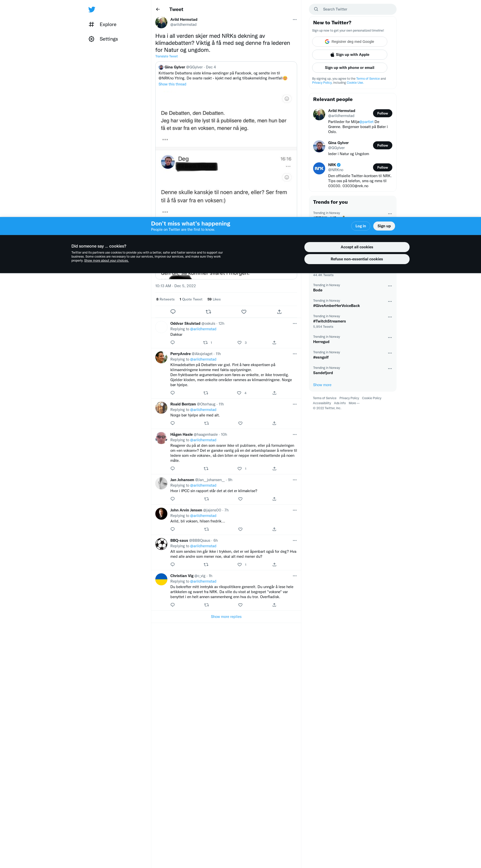Open more options on PerryAndre's reply

294,354
